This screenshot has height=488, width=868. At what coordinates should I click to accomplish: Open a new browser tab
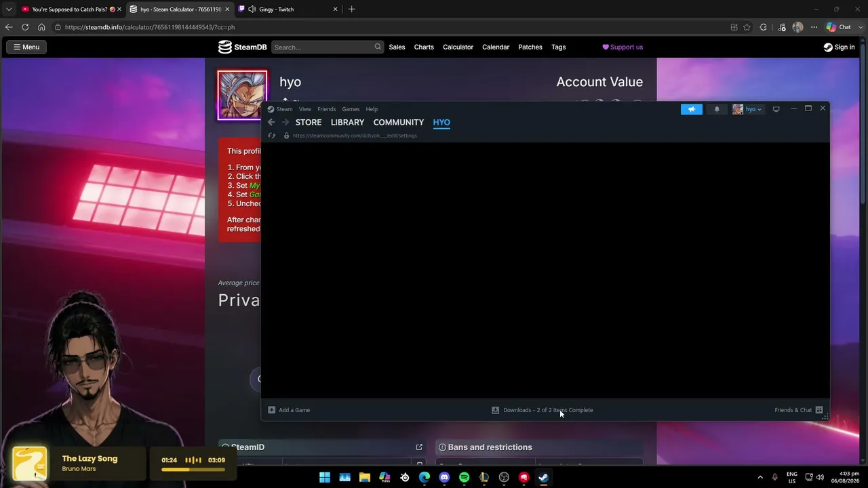click(x=351, y=9)
